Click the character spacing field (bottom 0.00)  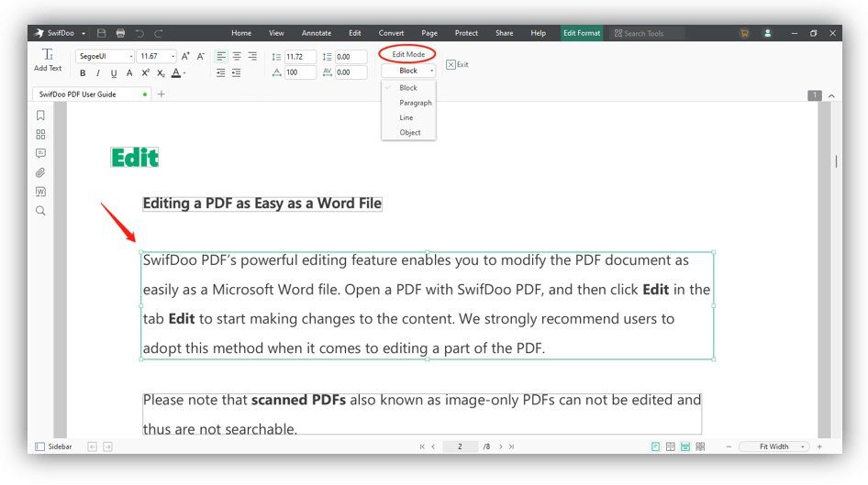coord(351,72)
